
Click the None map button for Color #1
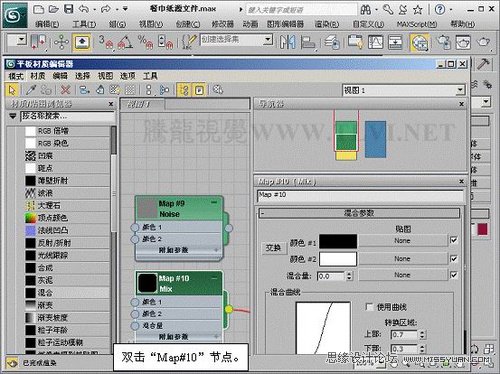(402, 240)
